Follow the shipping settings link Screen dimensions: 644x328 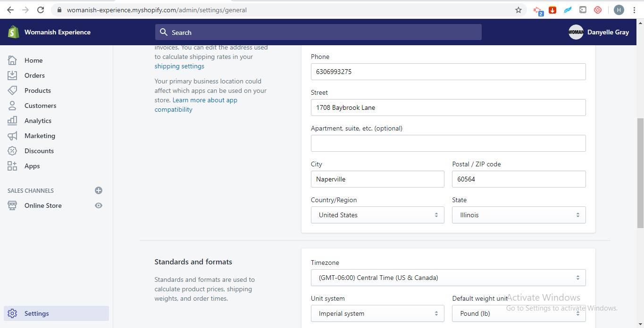(x=179, y=66)
